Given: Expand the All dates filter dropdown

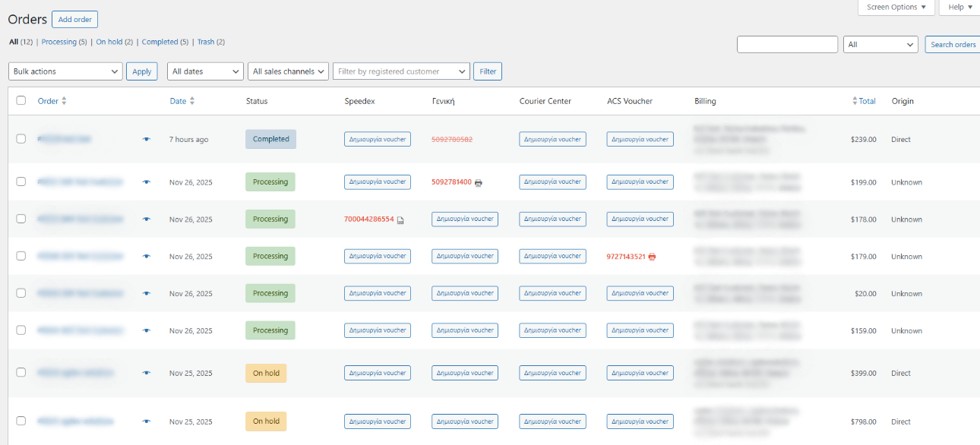Looking at the screenshot, I should [205, 71].
